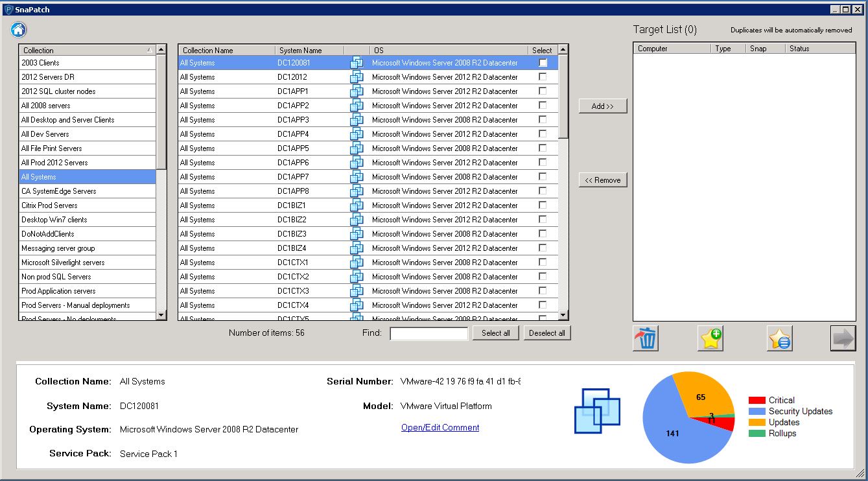Select the Prod Application servers collection
The width and height of the screenshot is (868, 481).
(88, 291)
